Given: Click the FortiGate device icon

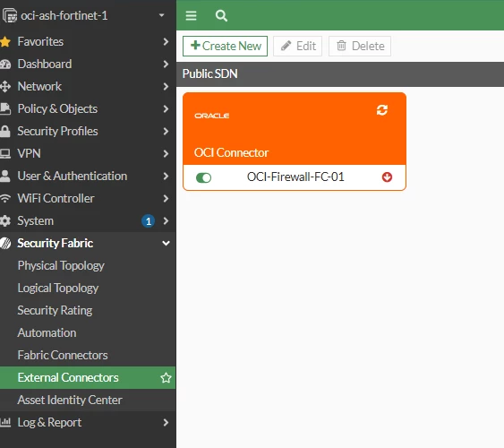Looking at the screenshot, I should click(x=10, y=15).
